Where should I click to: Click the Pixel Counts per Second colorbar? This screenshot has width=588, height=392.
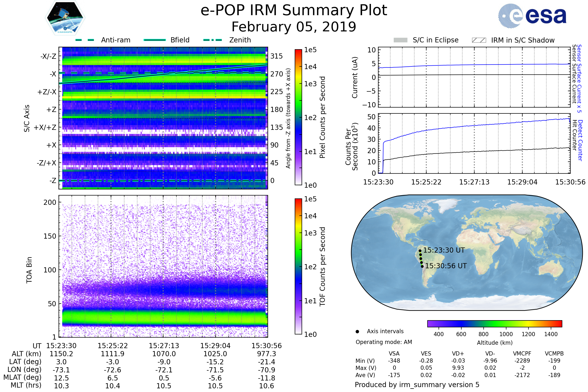[x=298, y=117]
